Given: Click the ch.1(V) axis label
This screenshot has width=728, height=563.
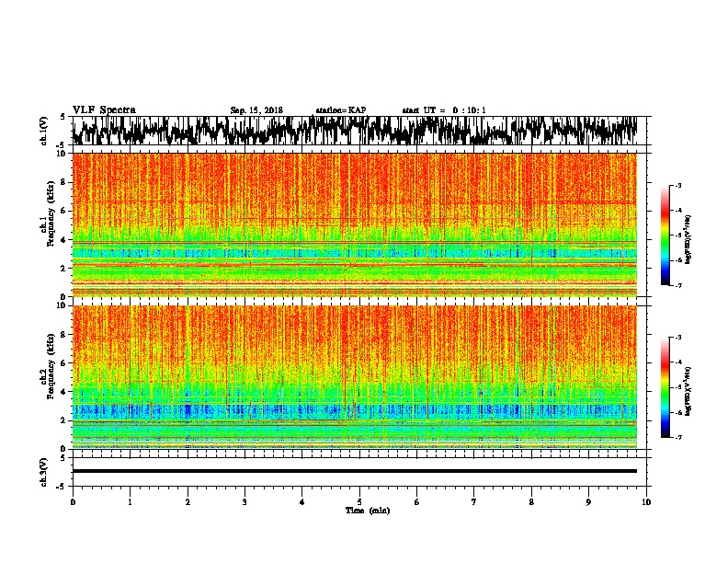Looking at the screenshot, I should point(43,130).
